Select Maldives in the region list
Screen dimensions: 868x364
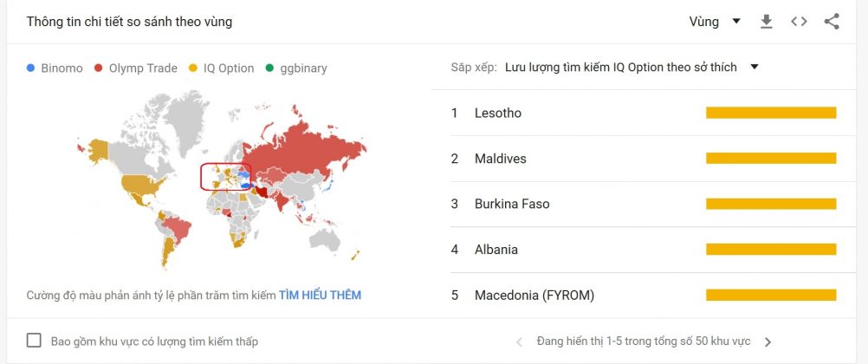pyautogui.click(x=501, y=159)
